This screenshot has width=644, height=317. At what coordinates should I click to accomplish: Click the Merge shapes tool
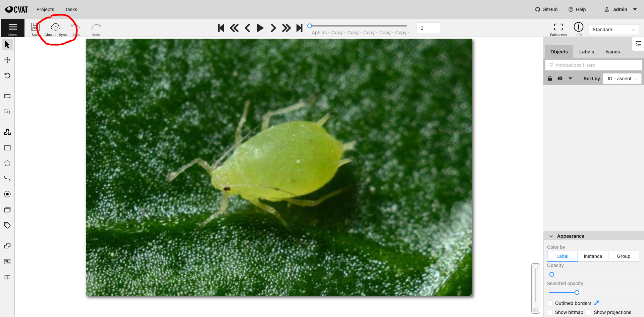[x=7, y=246]
